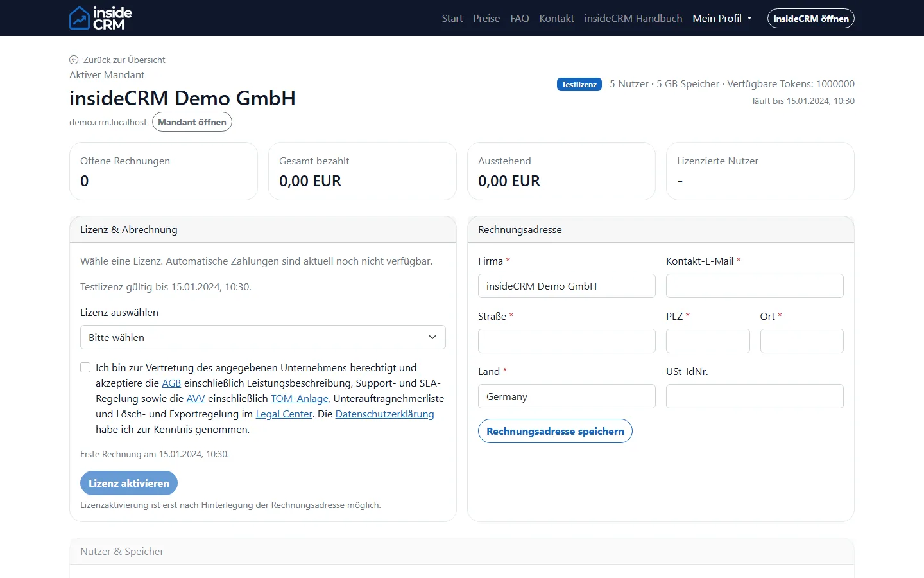The height and width of the screenshot is (578, 924).
Task: Open the TOM-Anlage link
Action: point(300,398)
